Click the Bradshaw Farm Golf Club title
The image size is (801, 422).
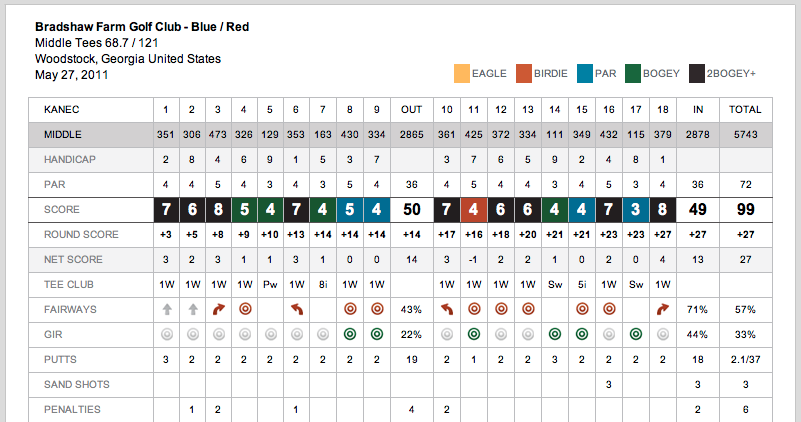pos(142,27)
